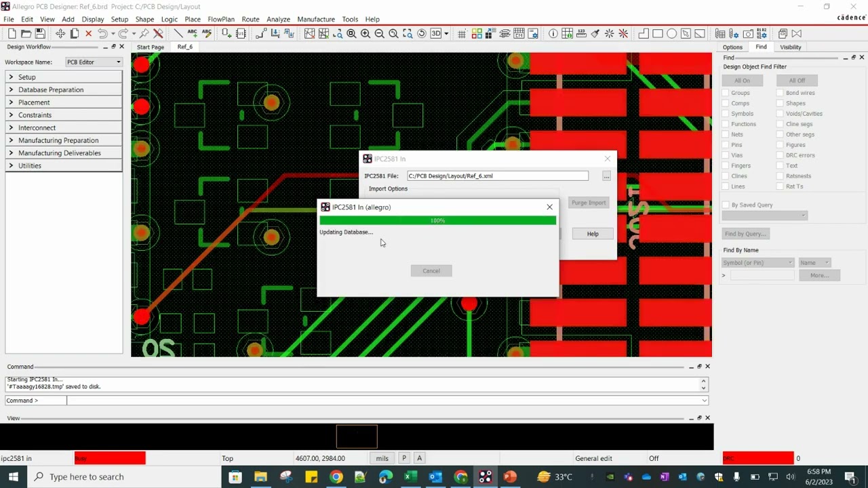
Task: Click the Add Connect routing icon
Action: [x=261, y=33]
